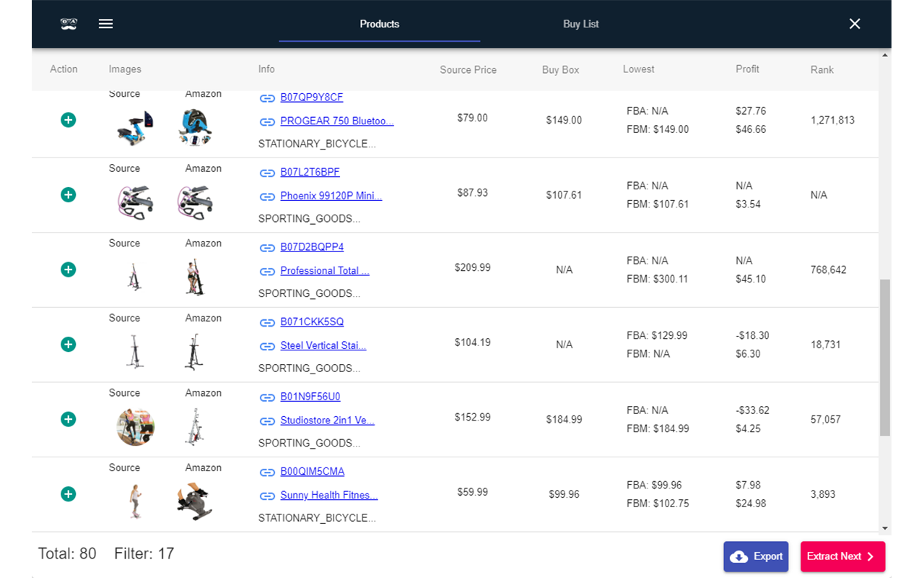Screen dimensions: 924x578
Task: Click Source thumbnail on Studiostore 2in1 row
Action: 135,427
